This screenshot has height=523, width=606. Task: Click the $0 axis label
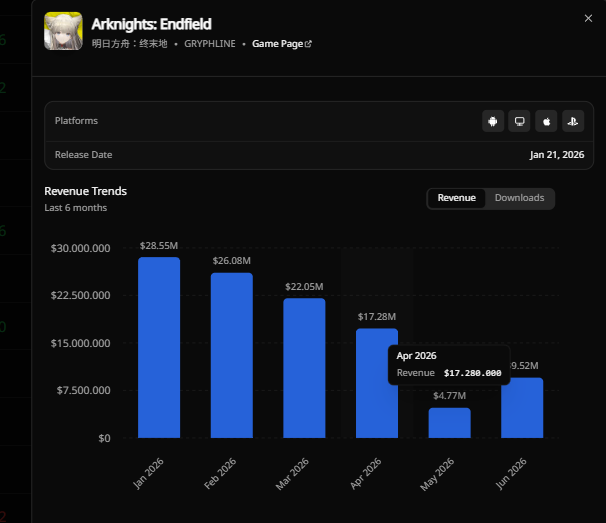click(104, 438)
